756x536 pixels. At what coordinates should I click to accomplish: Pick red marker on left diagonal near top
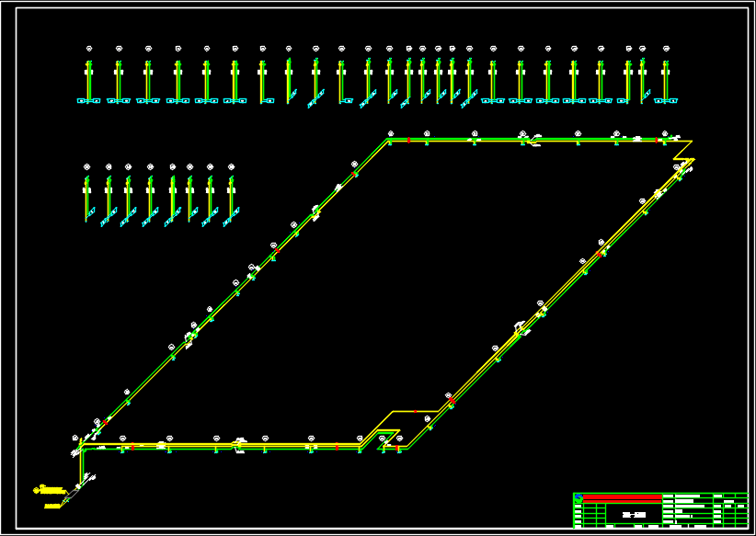click(x=355, y=173)
